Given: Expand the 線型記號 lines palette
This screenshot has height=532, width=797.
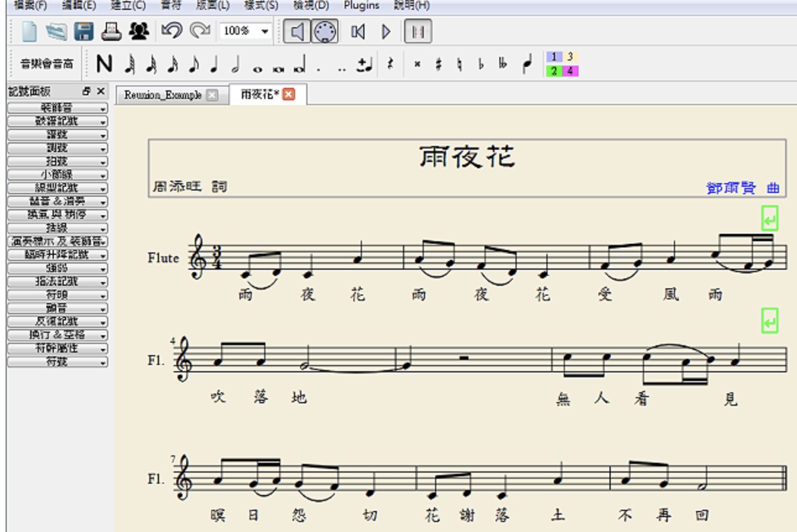Looking at the screenshot, I should tap(58, 188).
